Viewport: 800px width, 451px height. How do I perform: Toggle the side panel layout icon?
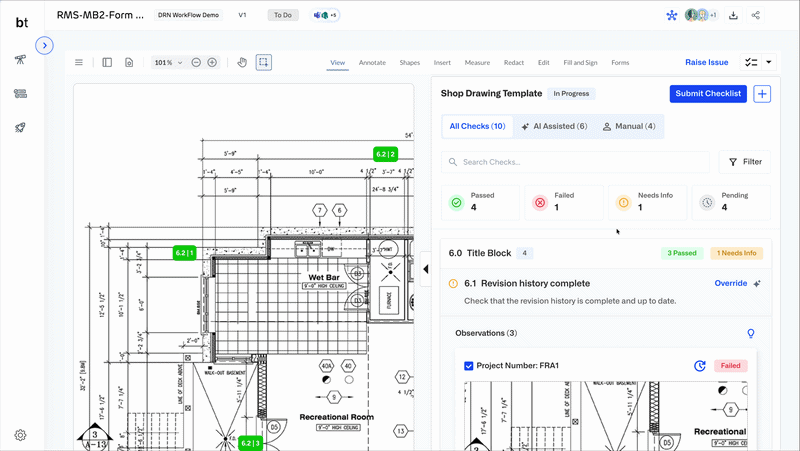click(107, 62)
